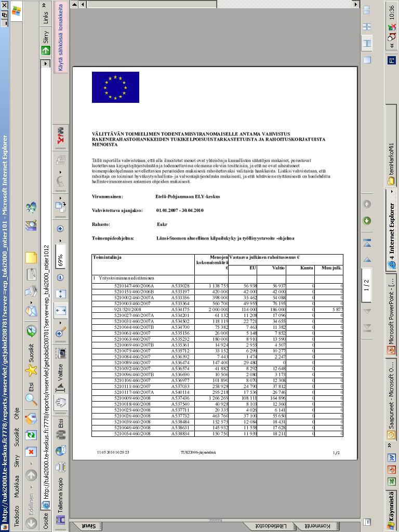Switch to Continuous page layout
The height and width of the screenshot is (532, 399).
[367, 43]
